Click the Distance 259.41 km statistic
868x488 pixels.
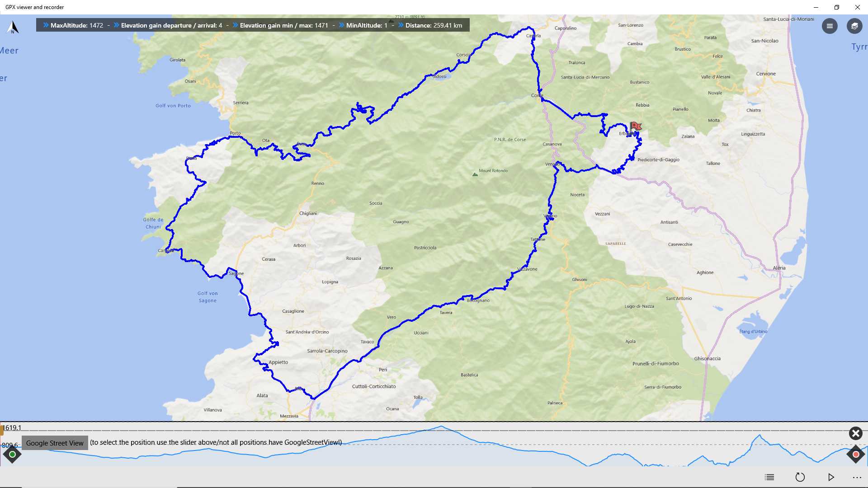(x=433, y=25)
